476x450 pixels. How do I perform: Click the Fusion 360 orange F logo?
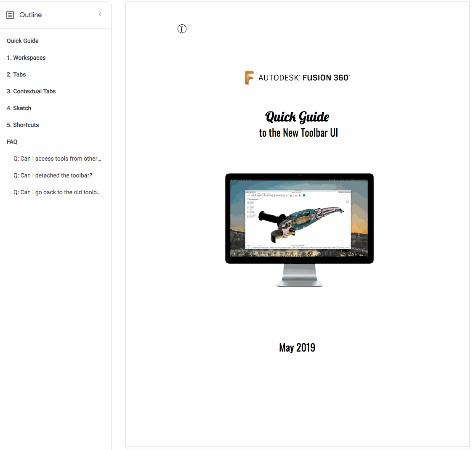click(x=249, y=78)
